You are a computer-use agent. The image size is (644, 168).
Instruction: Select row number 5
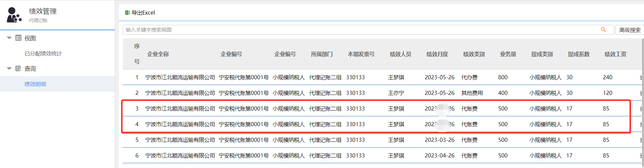click(x=137, y=140)
